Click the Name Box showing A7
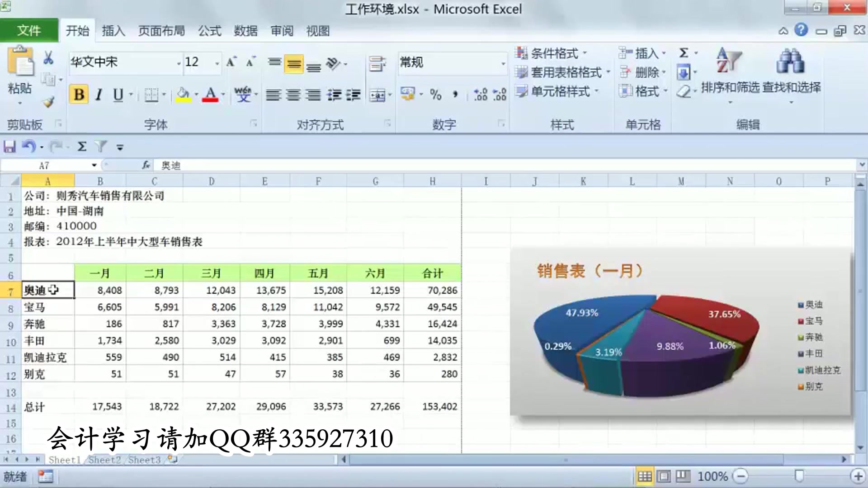Screen dimensions: 868x488 [44, 165]
